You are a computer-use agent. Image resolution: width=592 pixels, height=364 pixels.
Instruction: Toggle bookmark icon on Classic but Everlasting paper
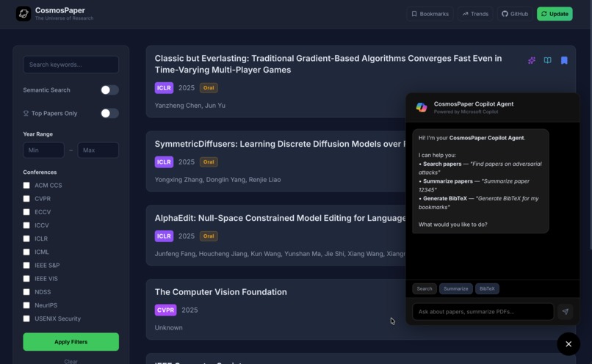[x=564, y=60]
